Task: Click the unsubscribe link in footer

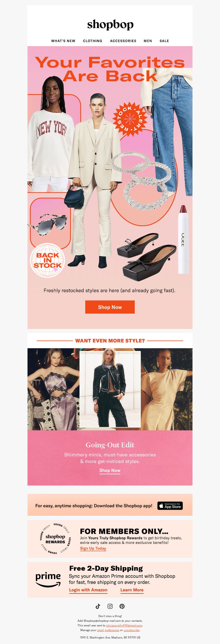Action: (x=131, y=630)
